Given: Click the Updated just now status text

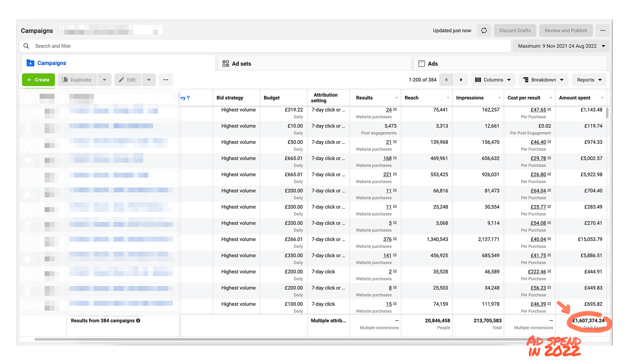Looking at the screenshot, I should 452,31.
